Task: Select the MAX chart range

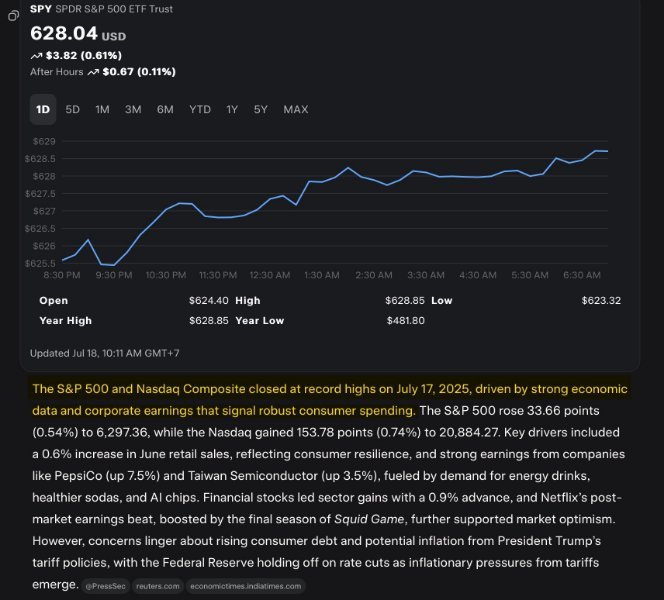Action: click(296, 109)
